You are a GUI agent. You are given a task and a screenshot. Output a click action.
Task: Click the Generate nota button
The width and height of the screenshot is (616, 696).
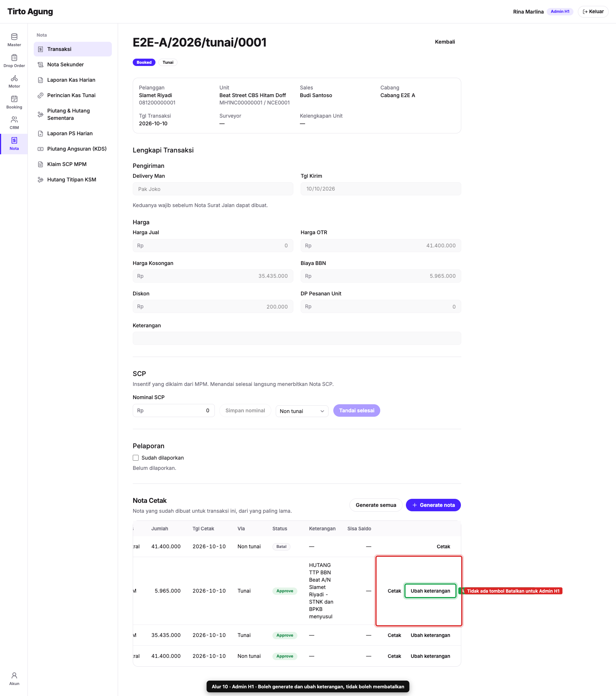433,505
